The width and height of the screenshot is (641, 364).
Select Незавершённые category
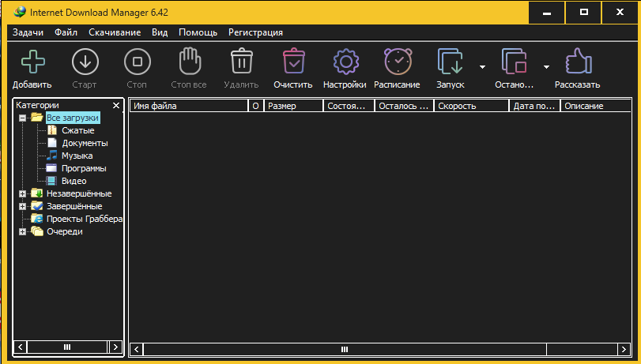click(x=79, y=193)
